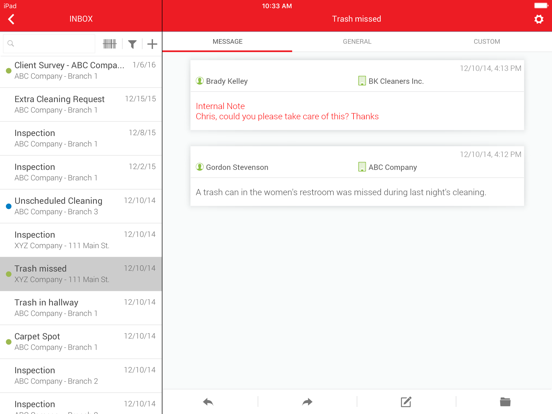
Task: Tap the back arrow in INBOX header
Action: [11, 19]
